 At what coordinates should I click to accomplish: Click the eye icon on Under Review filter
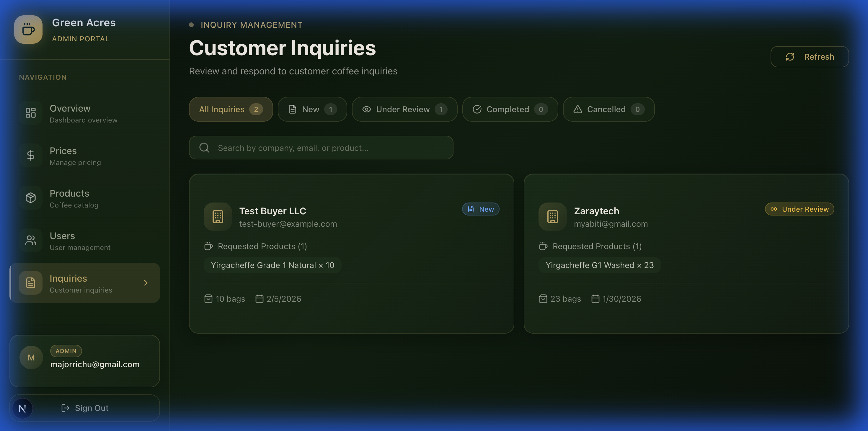tap(366, 109)
